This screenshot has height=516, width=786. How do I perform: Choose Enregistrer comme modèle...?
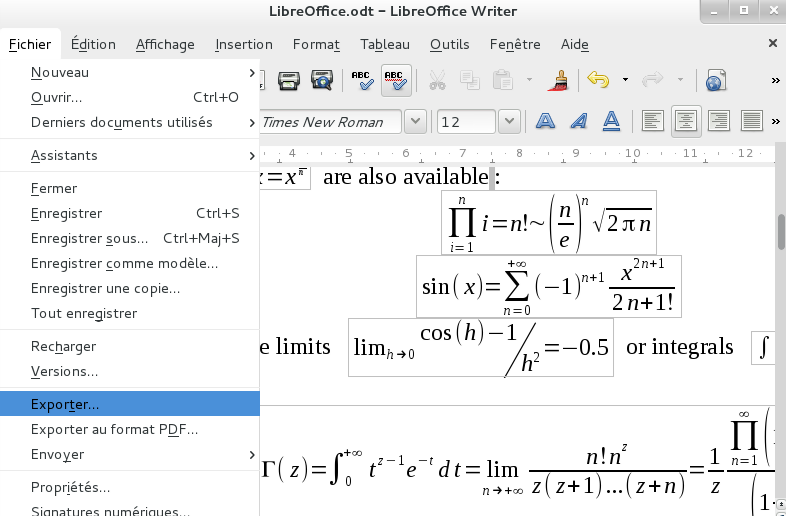pos(130,264)
